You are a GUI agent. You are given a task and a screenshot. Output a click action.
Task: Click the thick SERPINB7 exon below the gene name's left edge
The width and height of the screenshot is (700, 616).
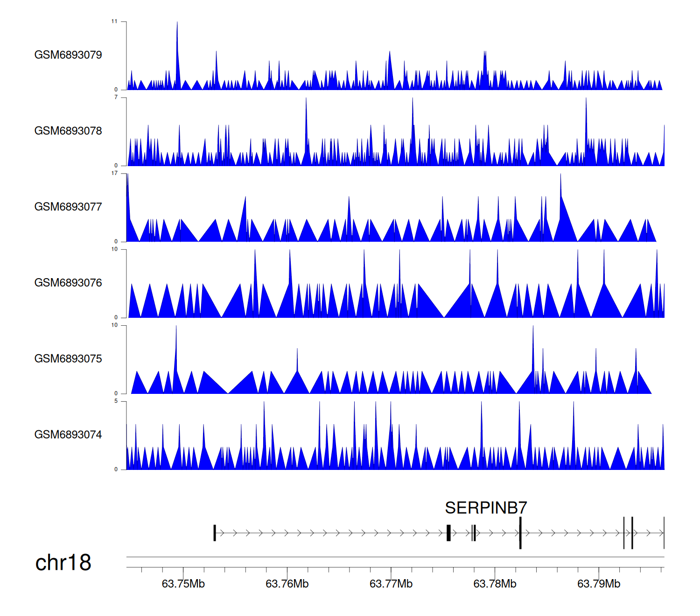point(448,533)
